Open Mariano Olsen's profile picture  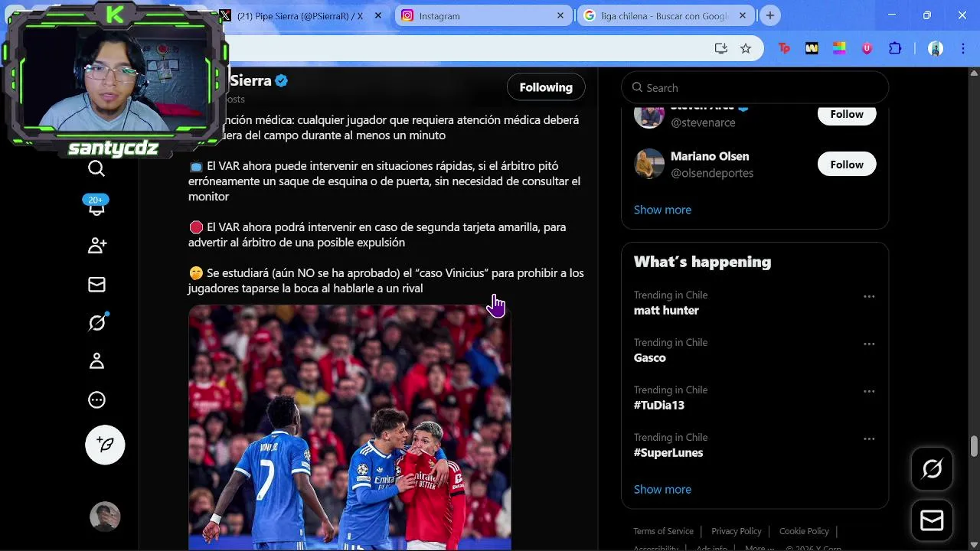click(x=649, y=164)
